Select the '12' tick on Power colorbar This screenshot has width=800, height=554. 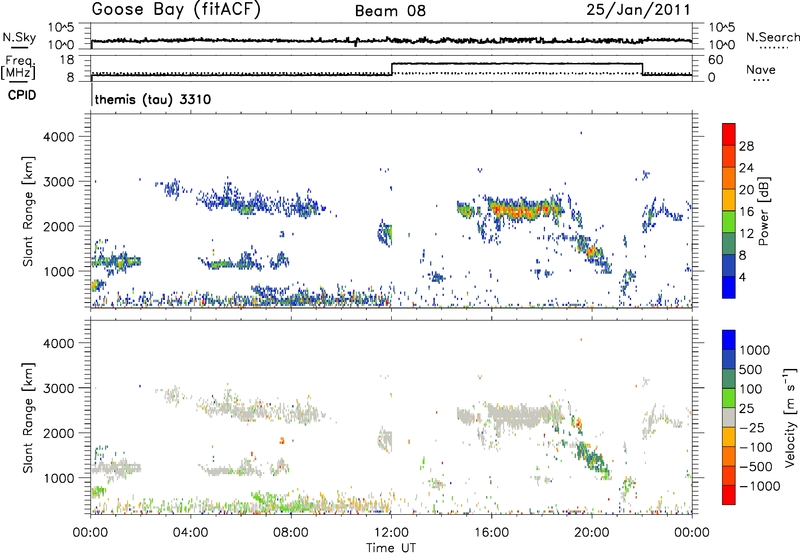tap(746, 234)
